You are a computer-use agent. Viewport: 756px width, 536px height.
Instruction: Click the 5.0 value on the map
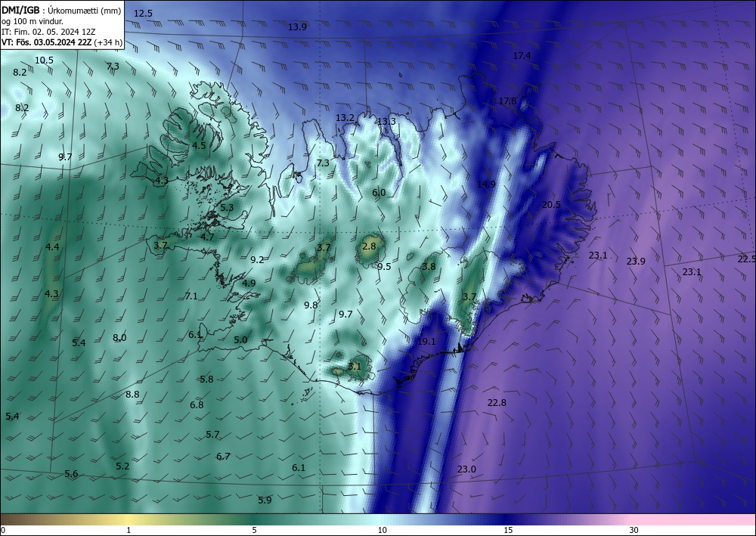240,340
